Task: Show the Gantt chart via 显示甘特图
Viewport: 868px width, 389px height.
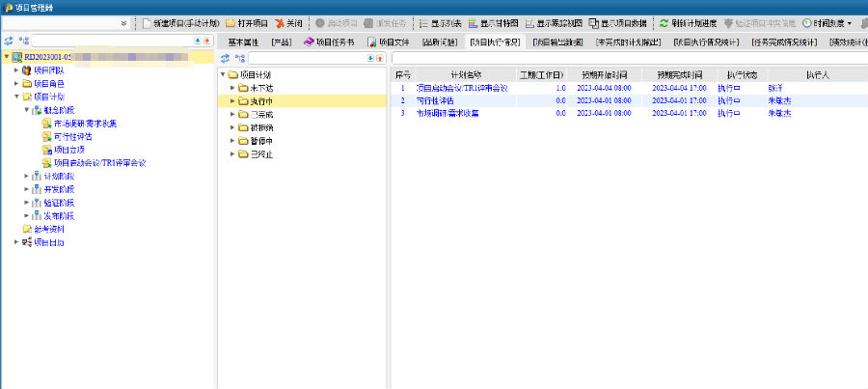Action: click(493, 24)
